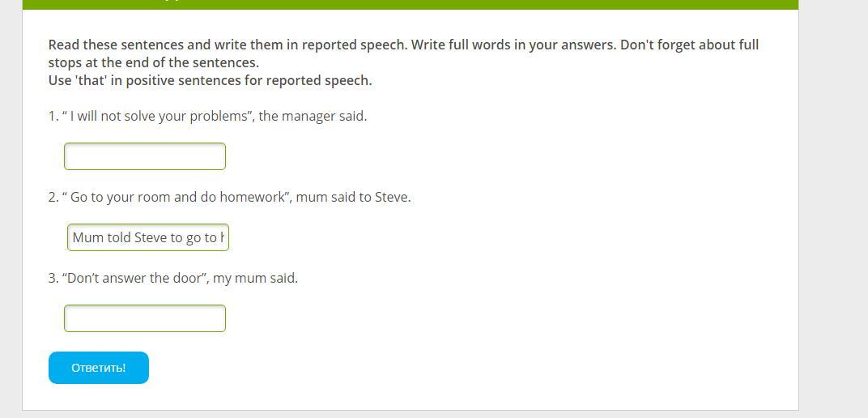Select the empty answer box for sentence 3
The width and height of the screenshot is (868, 418).
[145, 318]
